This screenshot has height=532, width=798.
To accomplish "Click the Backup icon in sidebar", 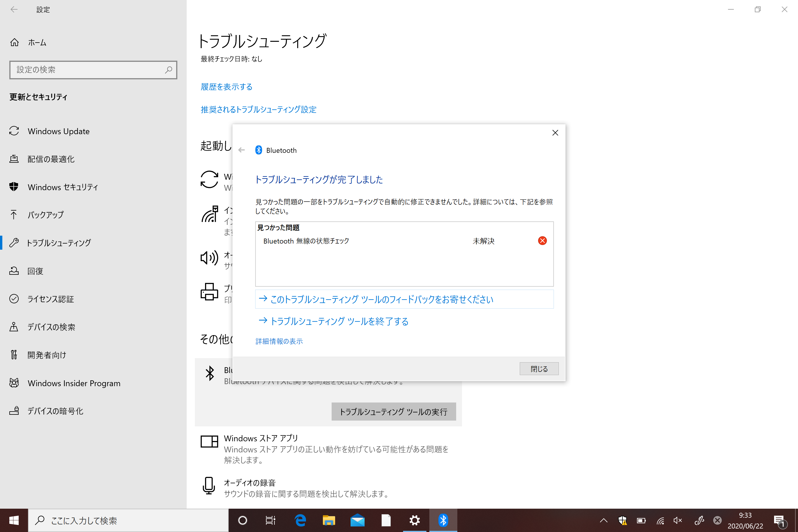I will click(x=15, y=214).
